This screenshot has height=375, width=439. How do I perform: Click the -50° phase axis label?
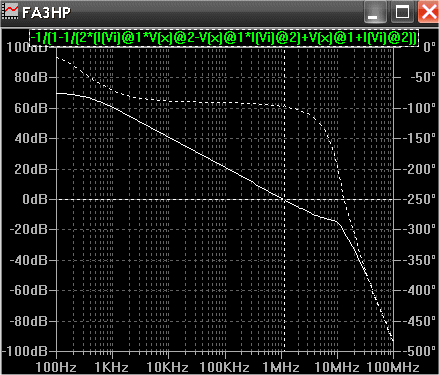[x=423, y=78]
